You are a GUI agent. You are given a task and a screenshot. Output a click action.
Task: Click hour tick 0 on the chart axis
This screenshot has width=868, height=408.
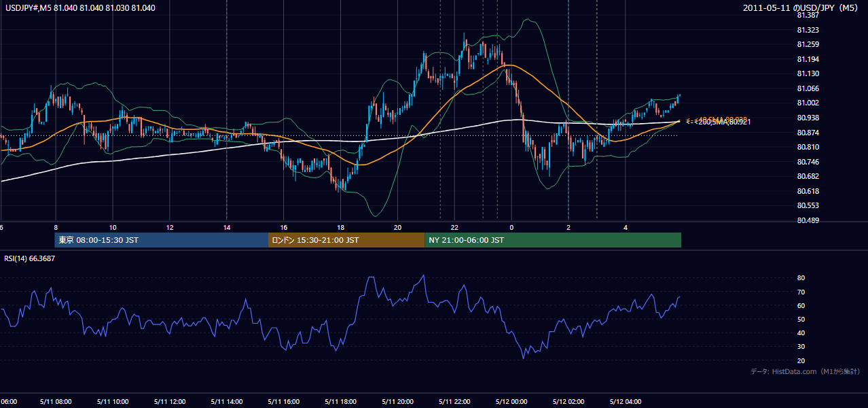(x=512, y=227)
